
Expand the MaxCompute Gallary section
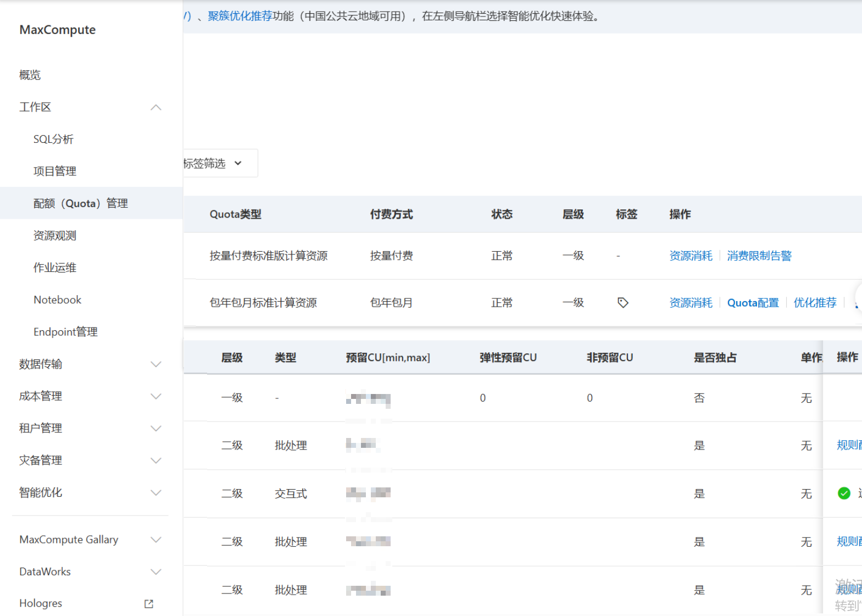pos(156,540)
